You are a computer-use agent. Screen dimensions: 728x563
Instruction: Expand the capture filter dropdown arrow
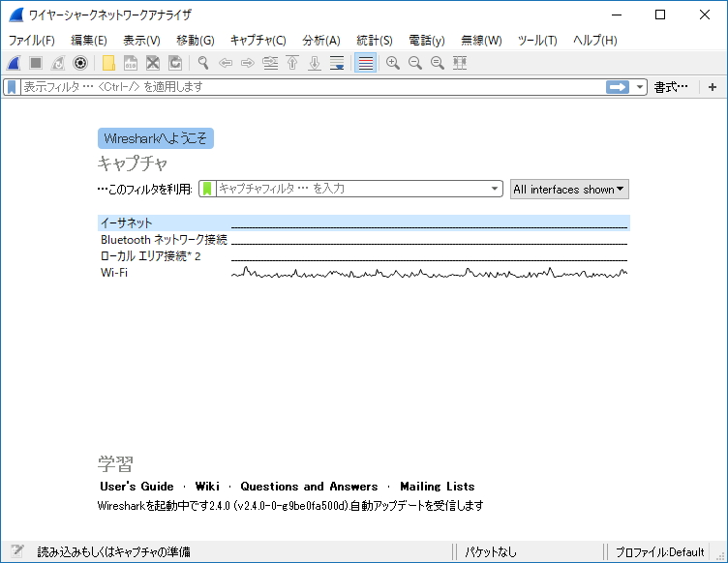click(495, 189)
